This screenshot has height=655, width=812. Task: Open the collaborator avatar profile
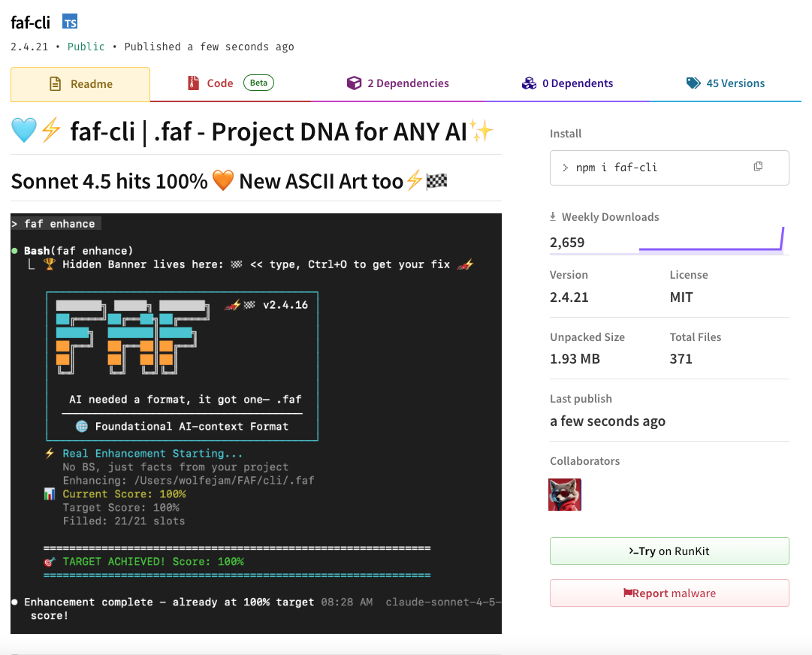tap(564, 494)
